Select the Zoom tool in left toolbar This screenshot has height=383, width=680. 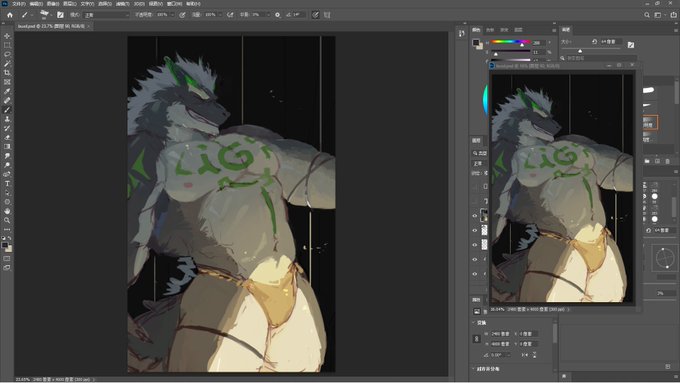tap(7, 220)
